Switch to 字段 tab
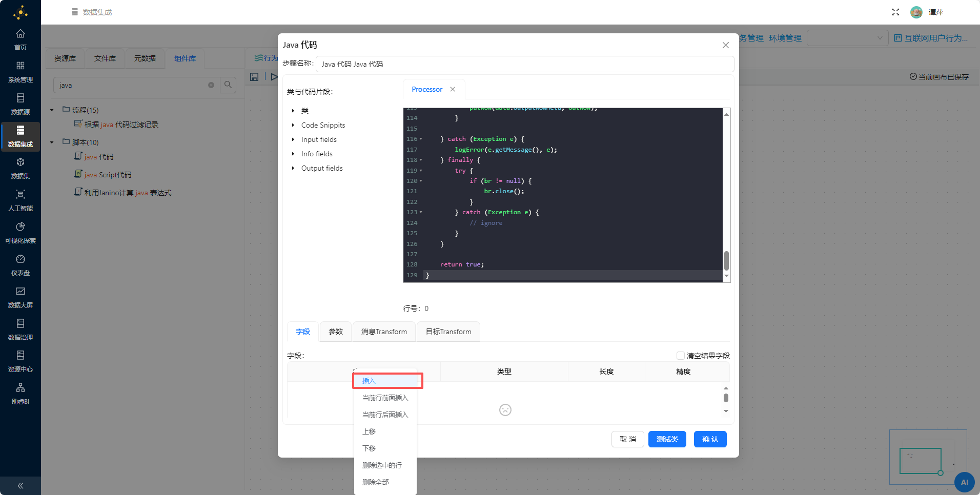This screenshot has width=980, height=495. click(x=303, y=332)
